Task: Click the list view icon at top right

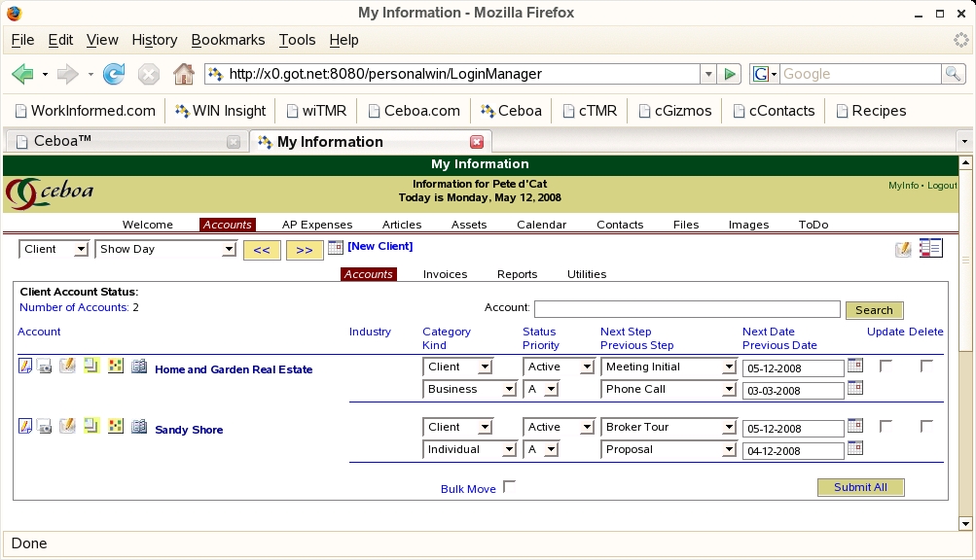Action: tap(930, 249)
